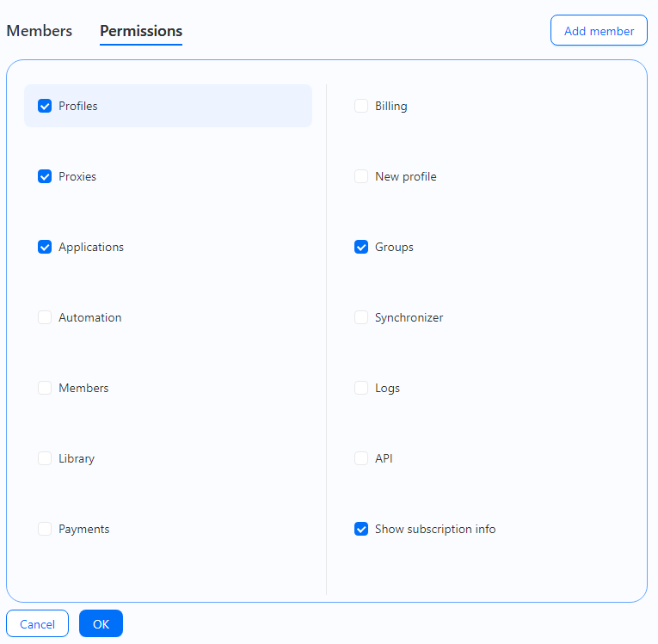Viewport: 658px width, 644px height.
Task: Click the Proxies label text
Action: tap(77, 176)
